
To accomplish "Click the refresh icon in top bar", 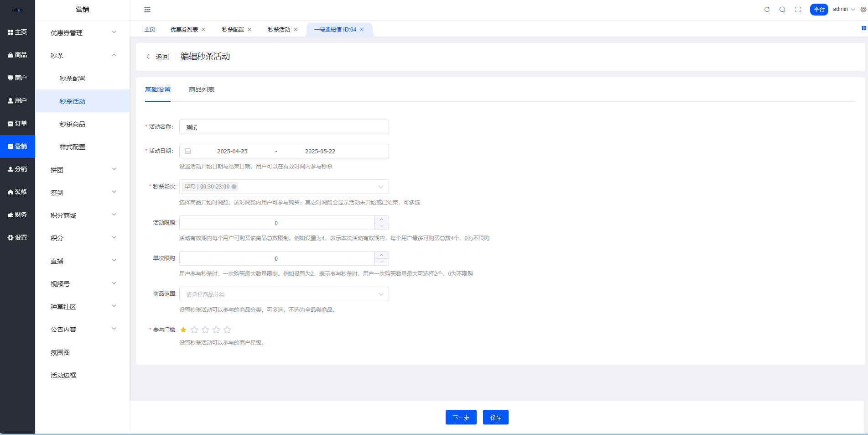I will (767, 10).
